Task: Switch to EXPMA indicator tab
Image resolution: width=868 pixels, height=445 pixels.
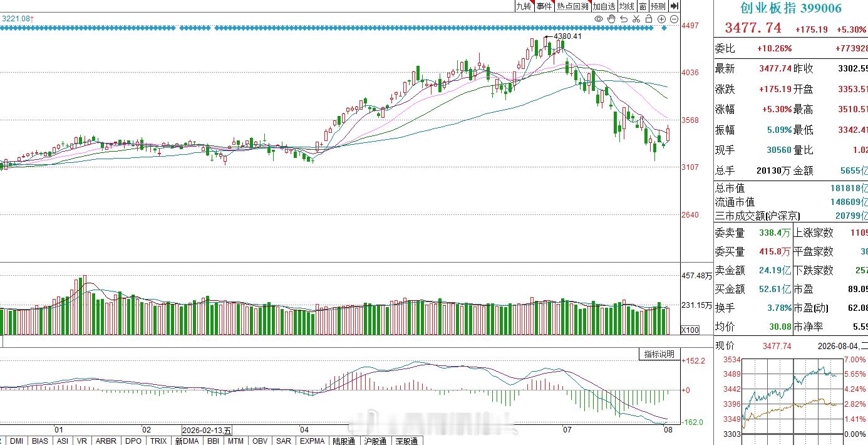Action: point(312,441)
